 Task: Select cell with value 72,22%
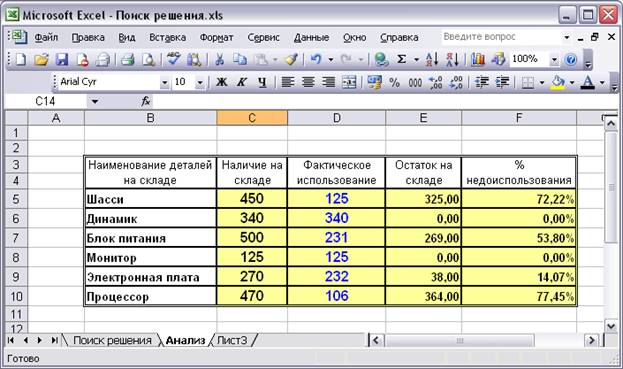[x=519, y=199]
